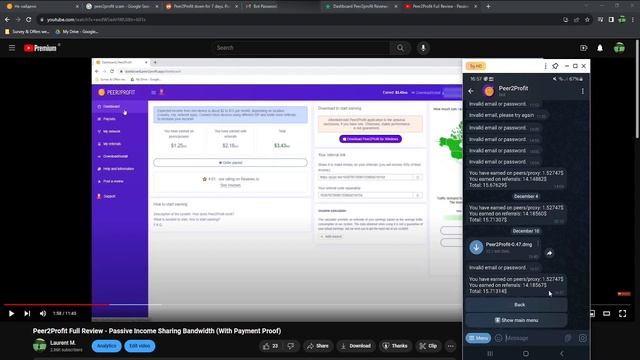640x360 pixels.
Task: Switch to the peer2profit scam Google tab
Action: (x=121, y=7)
